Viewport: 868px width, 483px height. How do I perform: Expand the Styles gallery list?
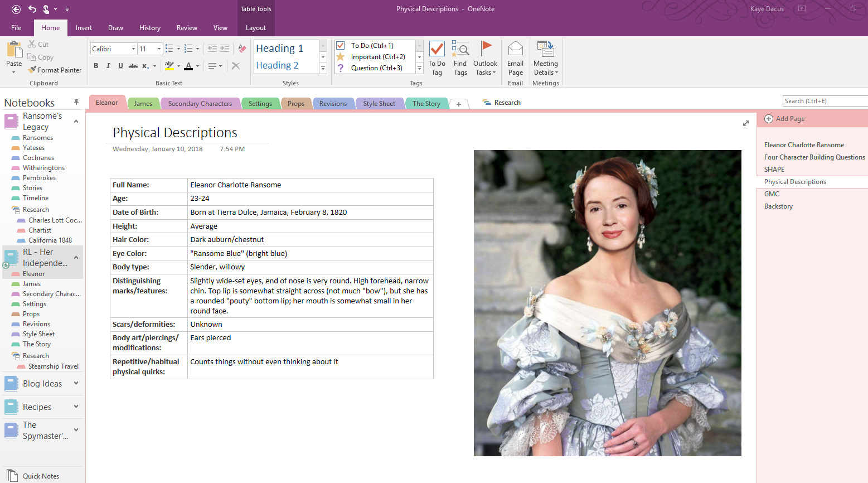323,68
